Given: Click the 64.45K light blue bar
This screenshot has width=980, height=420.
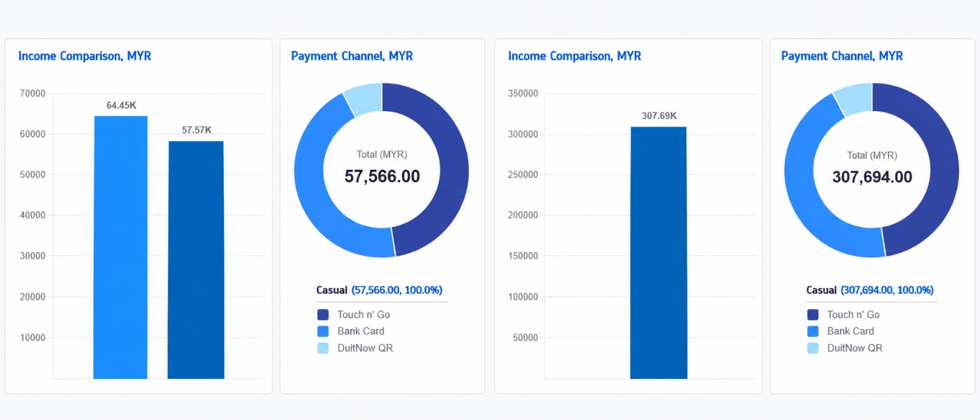Looking at the screenshot, I should (x=121, y=247).
